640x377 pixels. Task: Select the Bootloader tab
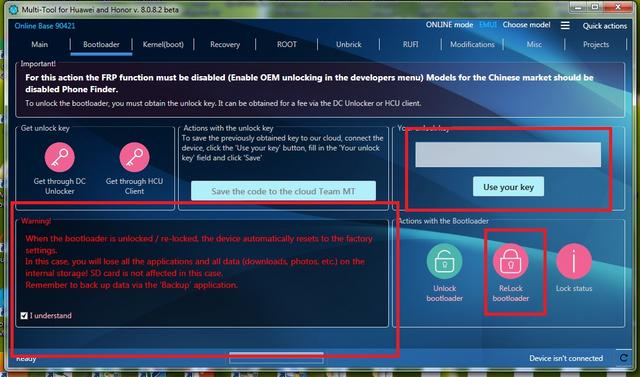tap(101, 44)
